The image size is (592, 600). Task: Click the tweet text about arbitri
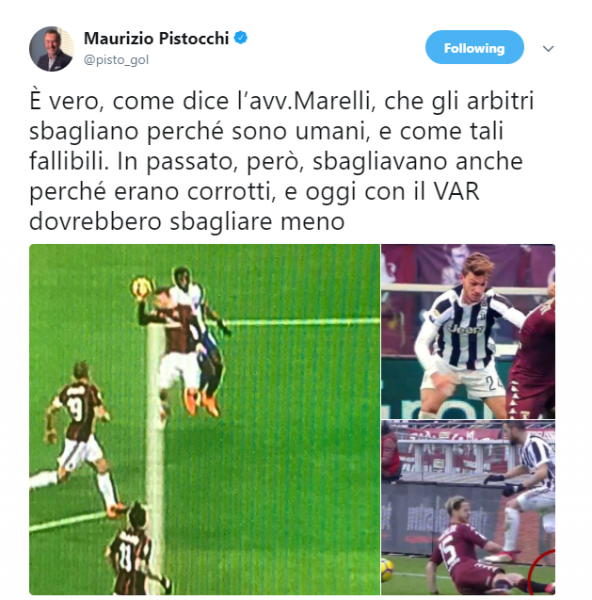(281, 161)
